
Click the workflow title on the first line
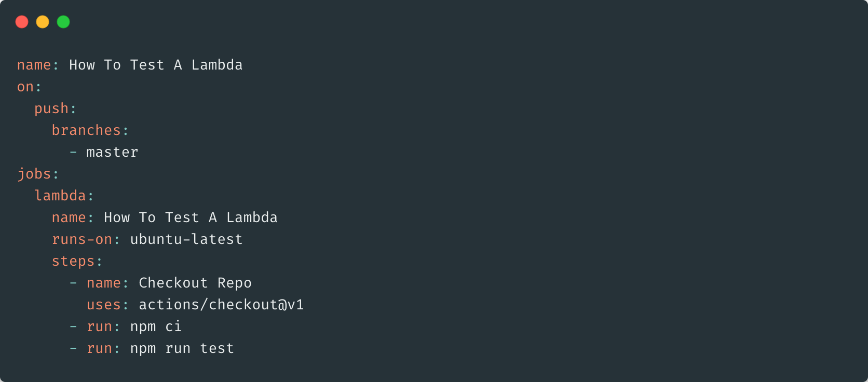point(156,65)
